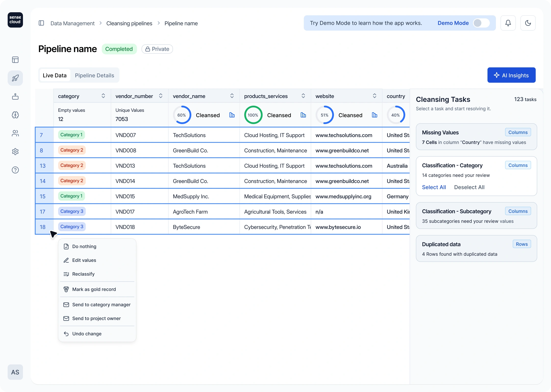The height and width of the screenshot is (392, 551).
Task: Select row number 13
Action: (x=43, y=166)
